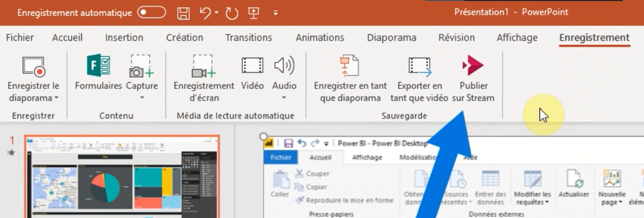The height and width of the screenshot is (218, 644).
Task: Switch to the Insertion tab
Action: [124, 38]
